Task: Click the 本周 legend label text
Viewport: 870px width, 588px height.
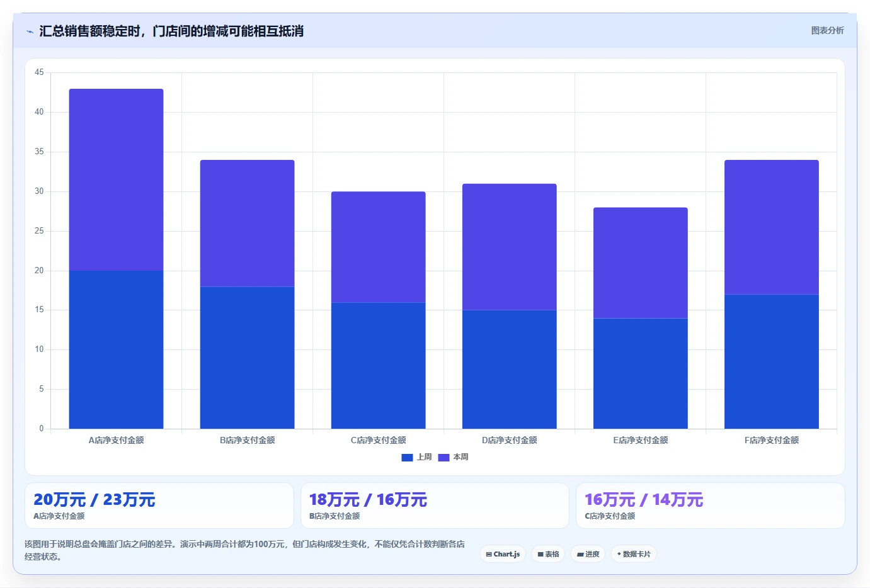Action: [x=461, y=457]
